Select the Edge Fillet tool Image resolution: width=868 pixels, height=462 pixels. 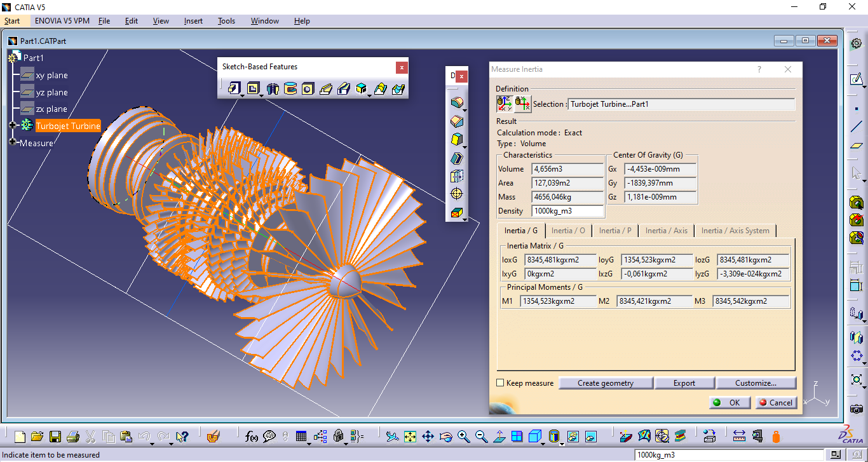(x=456, y=103)
